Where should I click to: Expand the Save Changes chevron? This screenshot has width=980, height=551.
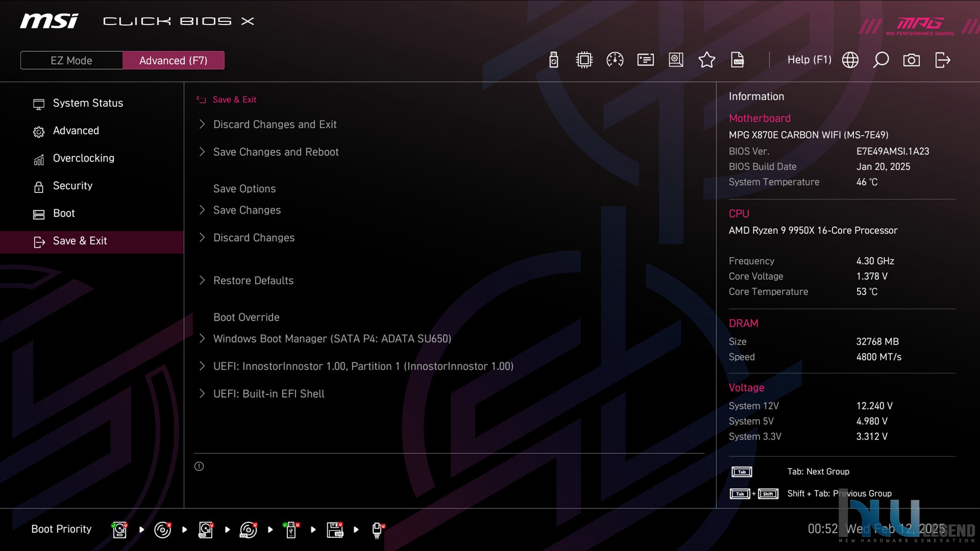(202, 210)
